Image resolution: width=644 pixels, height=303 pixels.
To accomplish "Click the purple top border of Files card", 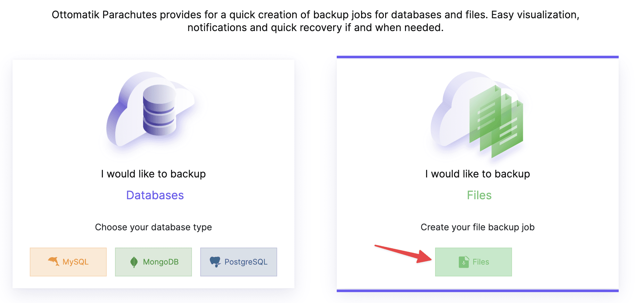I will click(x=477, y=57).
